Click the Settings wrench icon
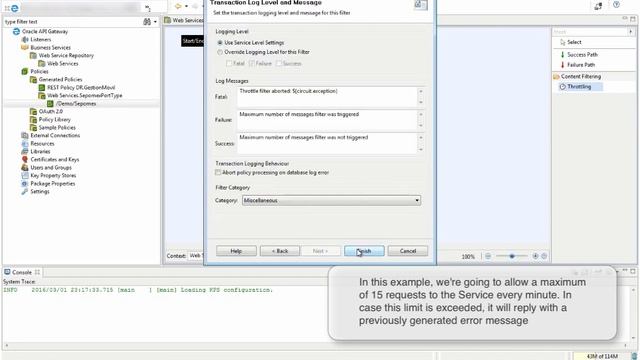This screenshot has width=640, height=360. 24,191
